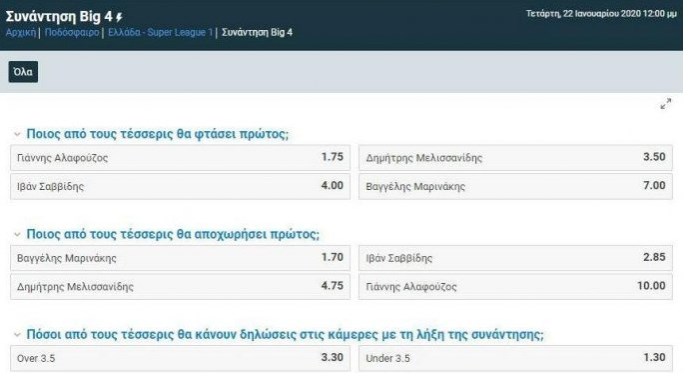This screenshot has height=378, width=692.
Task: Collapse the 'δηλώσεις στις κάμερες' section
Action: tap(17, 335)
